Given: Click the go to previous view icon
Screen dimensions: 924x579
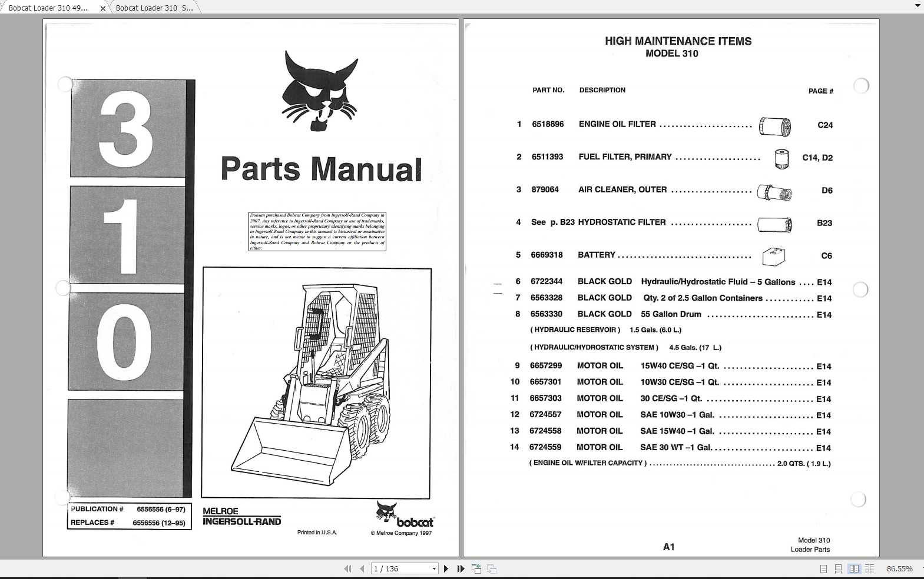Looking at the screenshot, I should pyautogui.click(x=476, y=568).
